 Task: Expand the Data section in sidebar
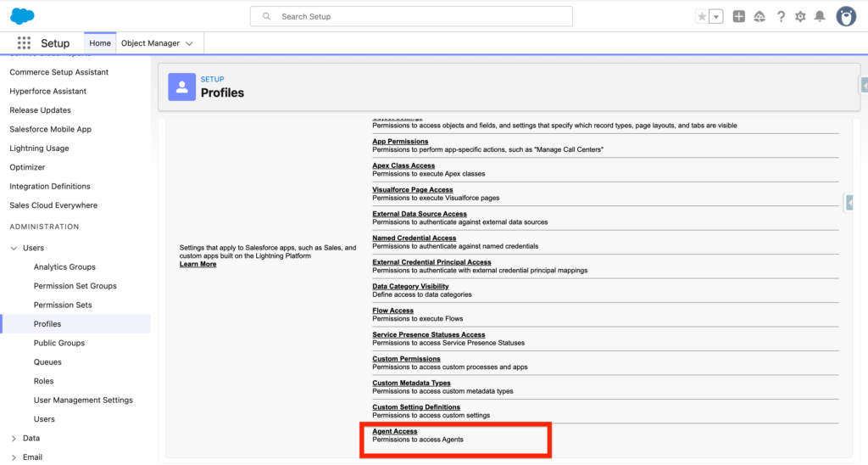(14, 438)
